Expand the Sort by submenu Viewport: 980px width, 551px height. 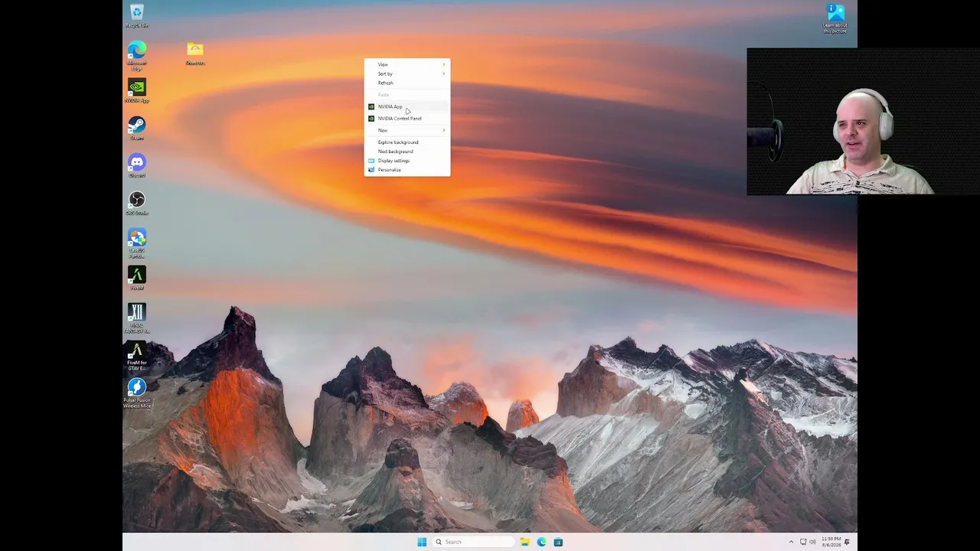(x=407, y=73)
